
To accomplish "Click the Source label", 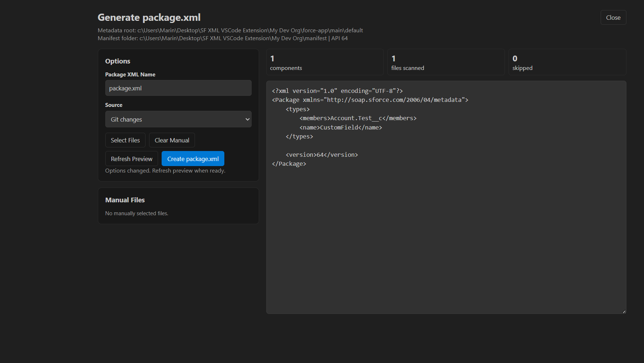I will [x=114, y=105].
